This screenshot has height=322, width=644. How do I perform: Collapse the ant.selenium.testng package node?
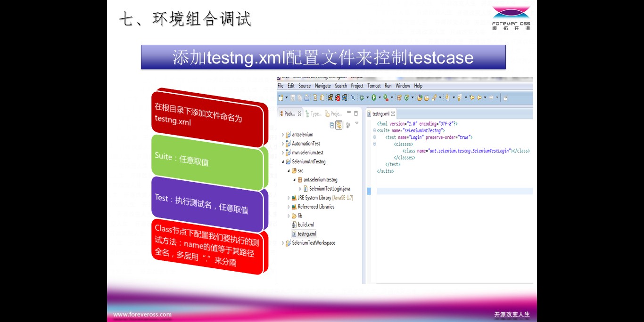pyautogui.click(x=295, y=180)
